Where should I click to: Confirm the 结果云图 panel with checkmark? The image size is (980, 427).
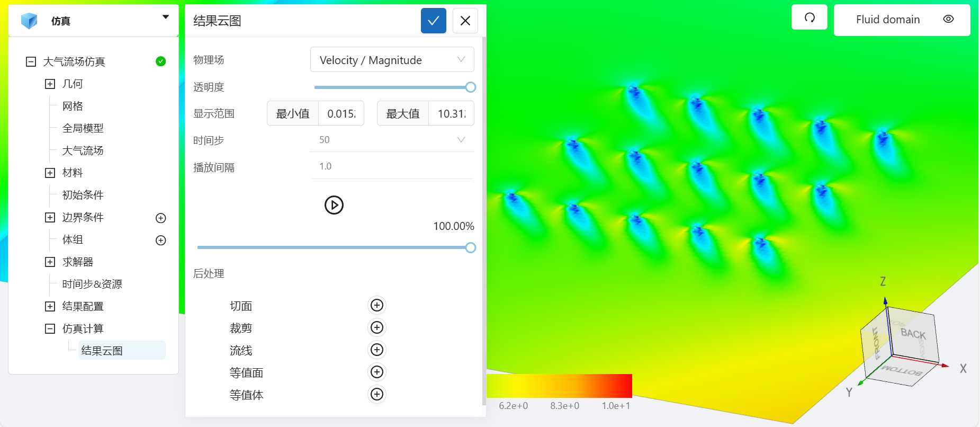433,21
